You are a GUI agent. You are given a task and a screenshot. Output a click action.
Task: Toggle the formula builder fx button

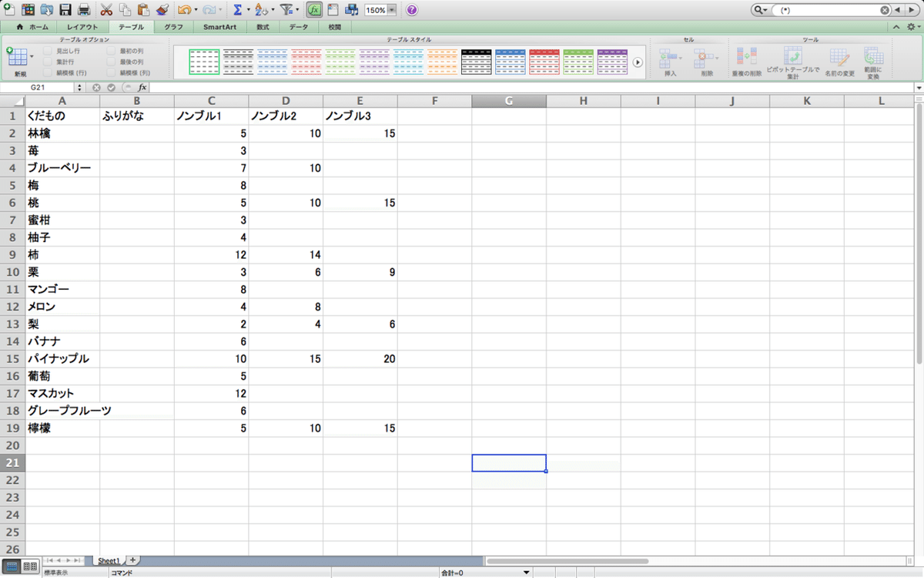click(314, 10)
